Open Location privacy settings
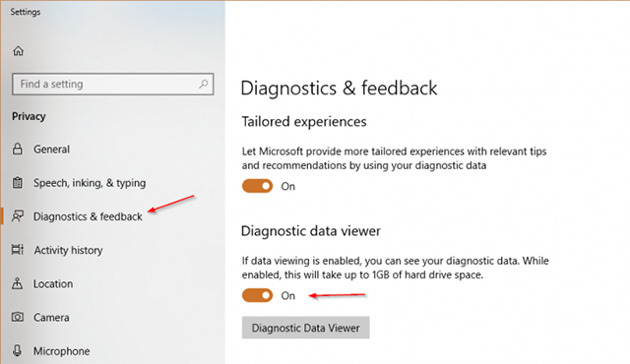630x364 pixels. (53, 283)
